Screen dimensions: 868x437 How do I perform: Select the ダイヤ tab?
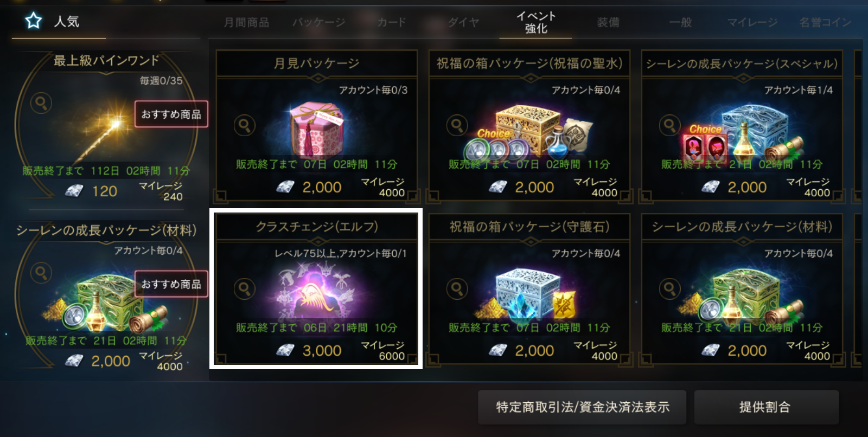click(464, 22)
